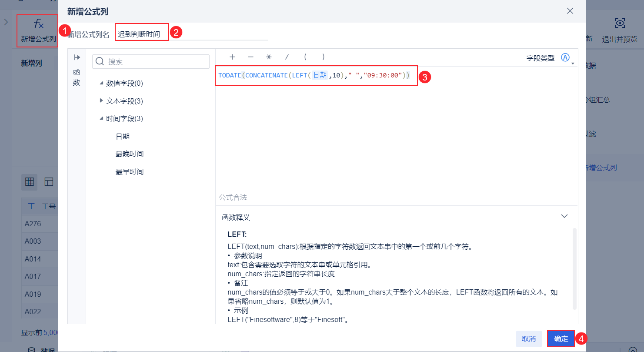
Task: Open the 函数 side tab
Action: point(77,77)
